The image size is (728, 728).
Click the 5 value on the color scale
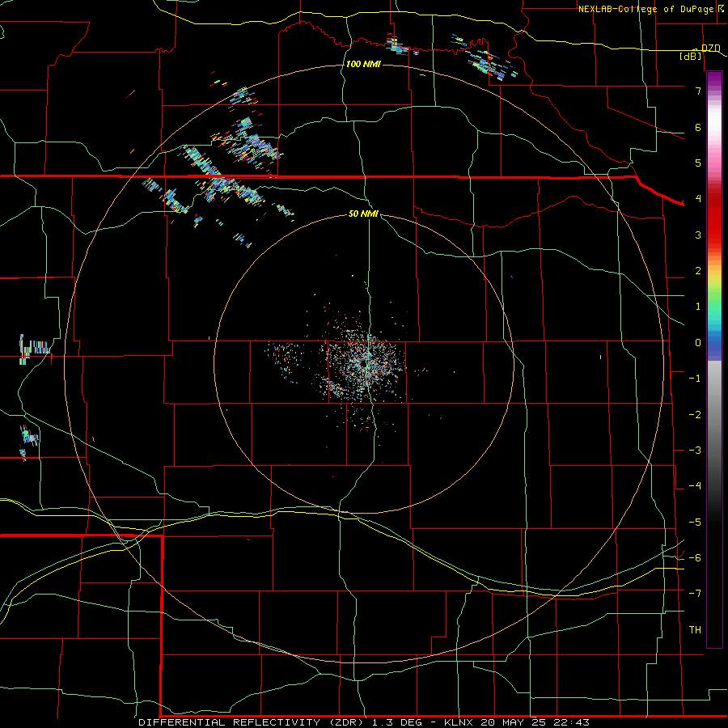coord(698,163)
